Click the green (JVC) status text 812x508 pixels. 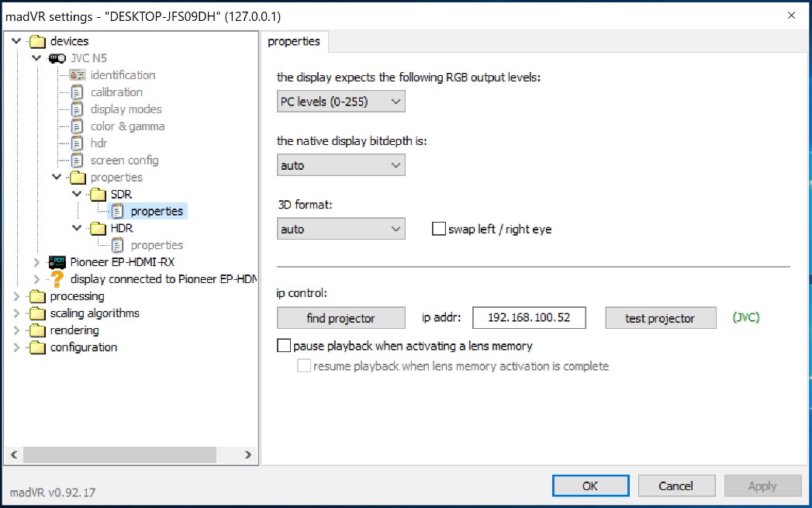pos(746,317)
